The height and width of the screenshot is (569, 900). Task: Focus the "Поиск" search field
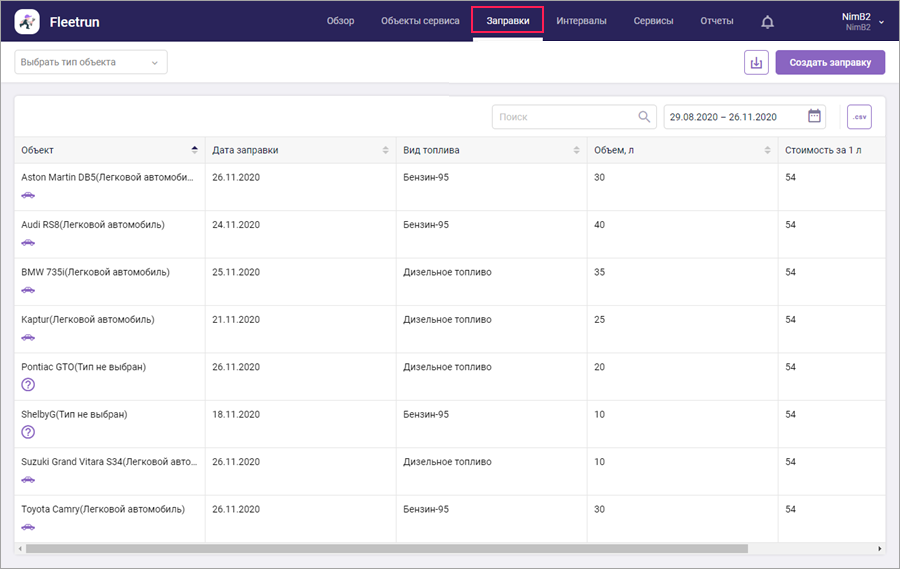click(563, 117)
